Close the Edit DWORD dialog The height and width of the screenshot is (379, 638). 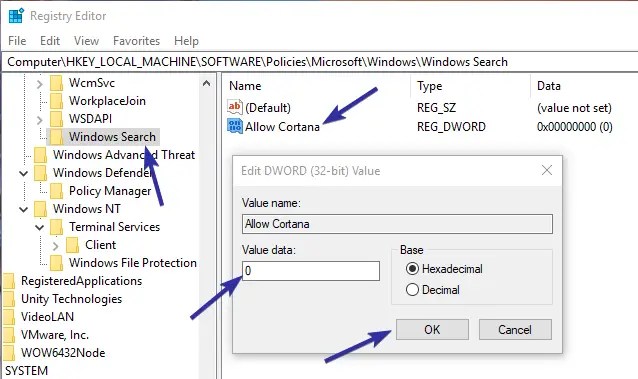click(x=547, y=170)
